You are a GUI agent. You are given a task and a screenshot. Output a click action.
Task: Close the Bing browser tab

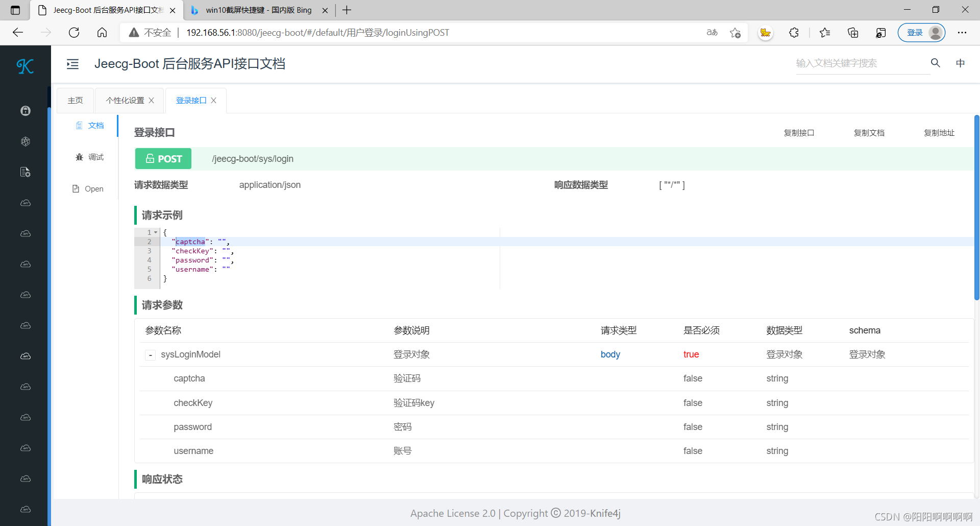pyautogui.click(x=325, y=10)
